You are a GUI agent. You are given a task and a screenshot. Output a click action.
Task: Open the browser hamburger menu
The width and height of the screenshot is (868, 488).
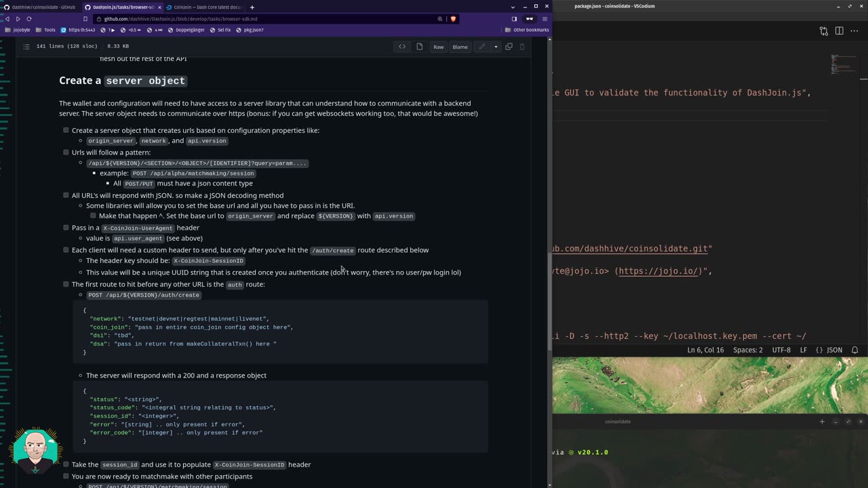click(x=545, y=19)
